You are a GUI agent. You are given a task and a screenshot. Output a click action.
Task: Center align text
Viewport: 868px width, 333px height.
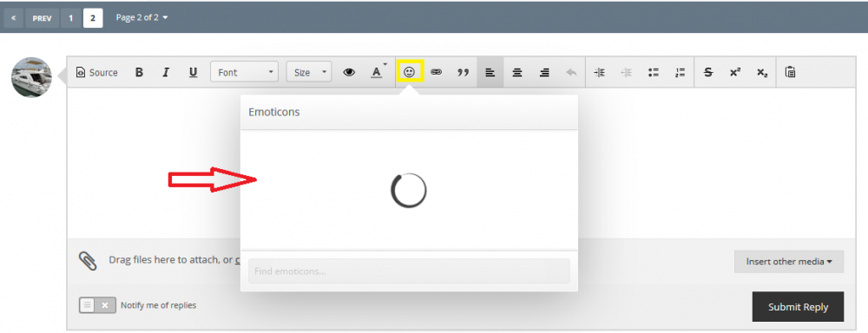pyautogui.click(x=517, y=73)
